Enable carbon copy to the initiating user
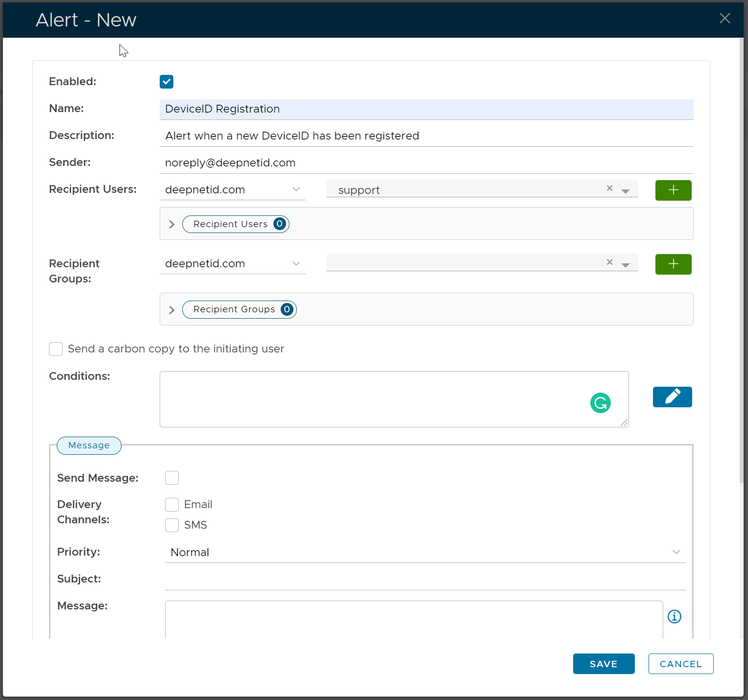 pos(56,349)
